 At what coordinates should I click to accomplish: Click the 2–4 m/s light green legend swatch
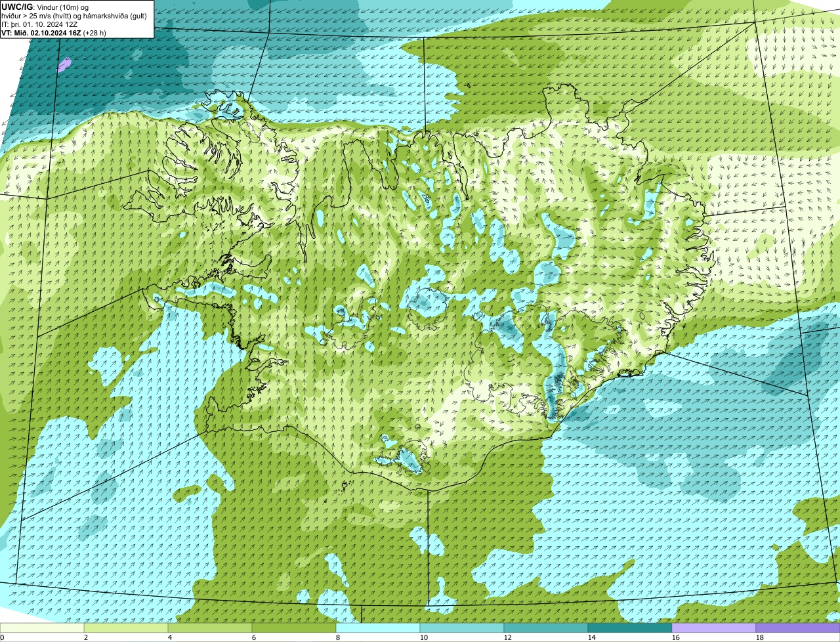[x=126, y=628]
